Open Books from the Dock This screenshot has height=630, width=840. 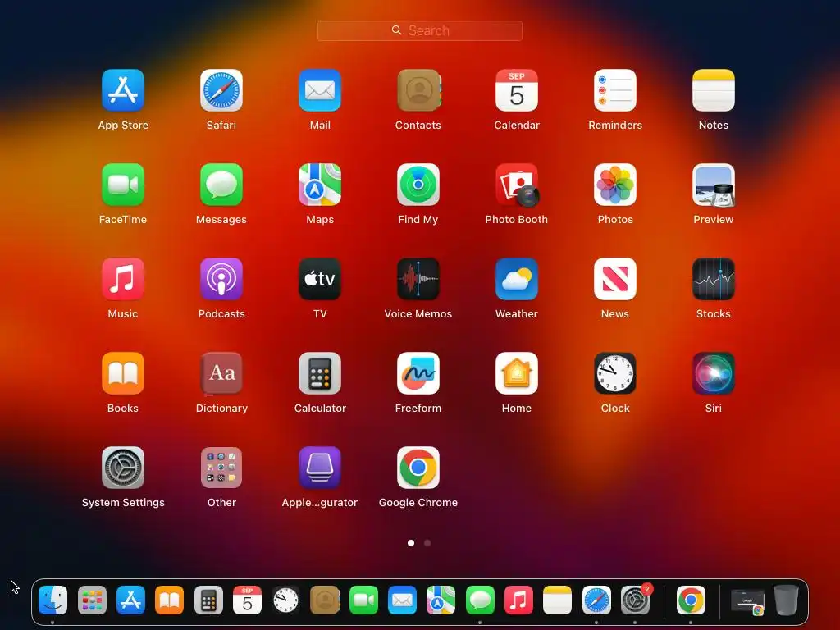(x=169, y=600)
